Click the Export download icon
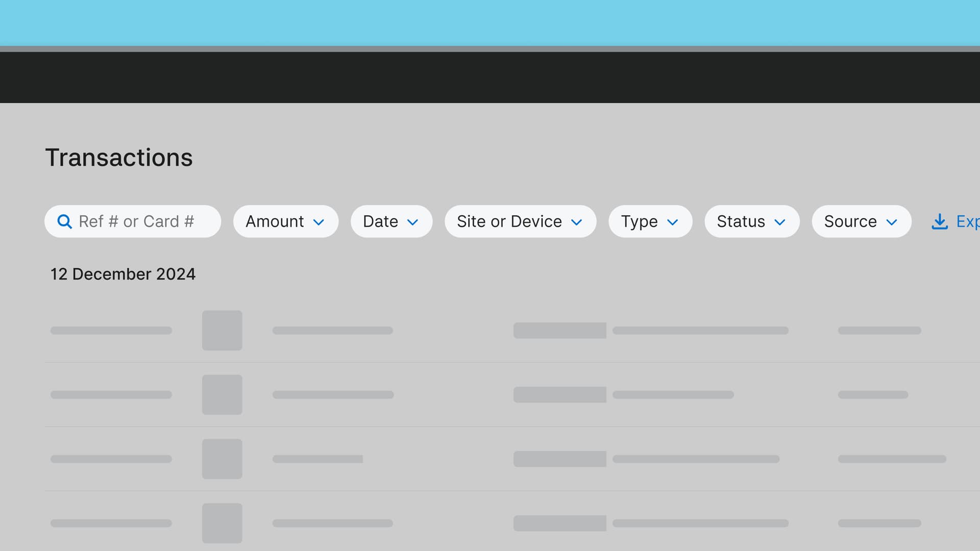The height and width of the screenshot is (551, 980). pos(940,221)
